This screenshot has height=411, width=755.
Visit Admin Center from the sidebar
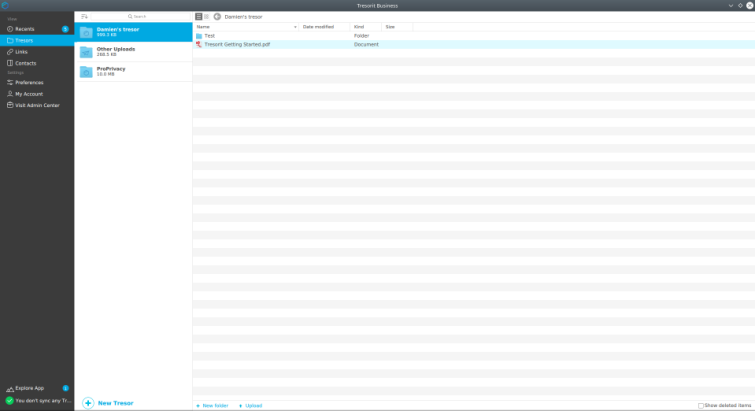(37, 105)
